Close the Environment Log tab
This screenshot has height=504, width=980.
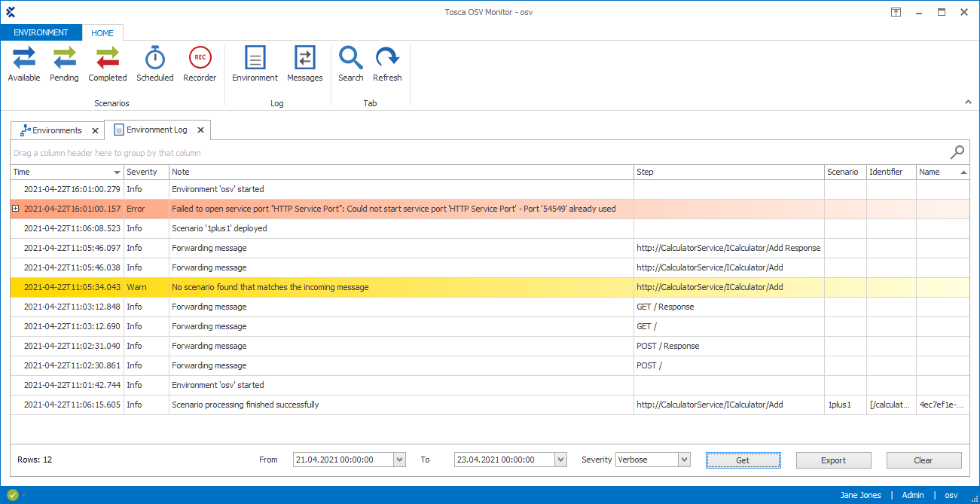(x=201, y=130)
